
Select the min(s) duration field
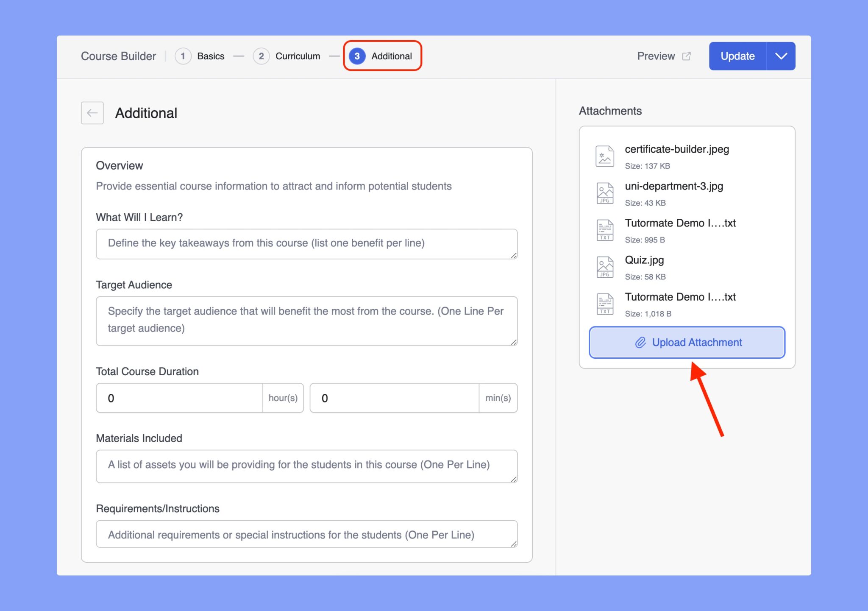[x=394, y=398]
